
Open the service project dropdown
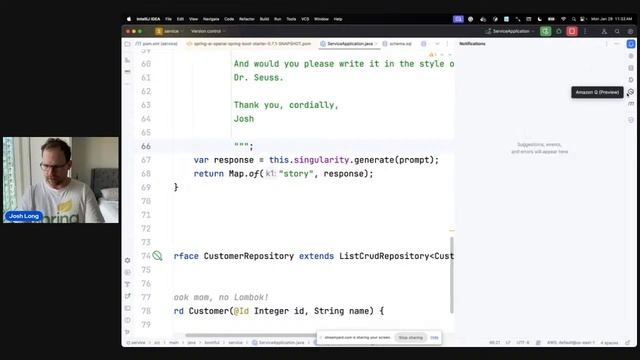pos(169,31)
